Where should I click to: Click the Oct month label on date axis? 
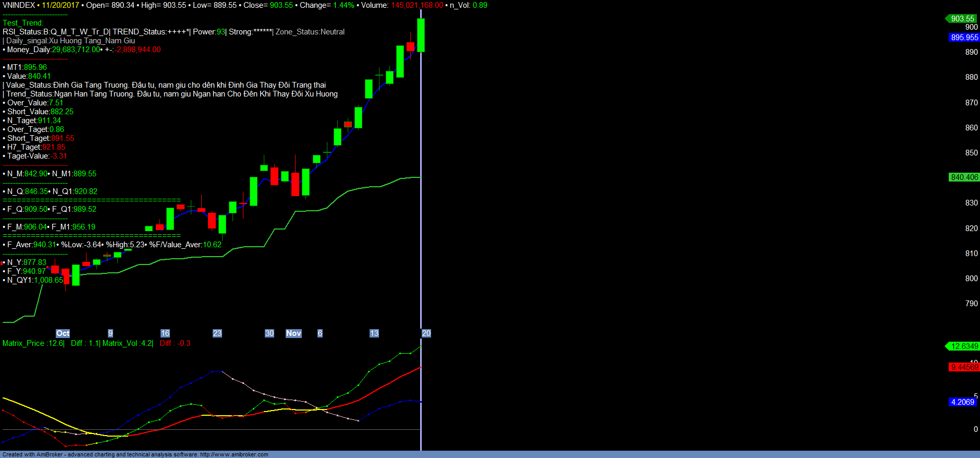click(x=63, y=333)
